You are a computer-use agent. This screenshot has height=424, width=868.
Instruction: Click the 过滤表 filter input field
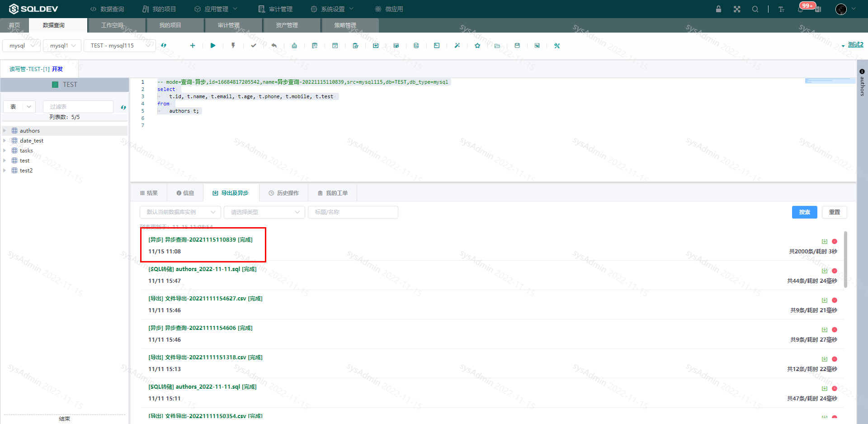coord(78,107)
